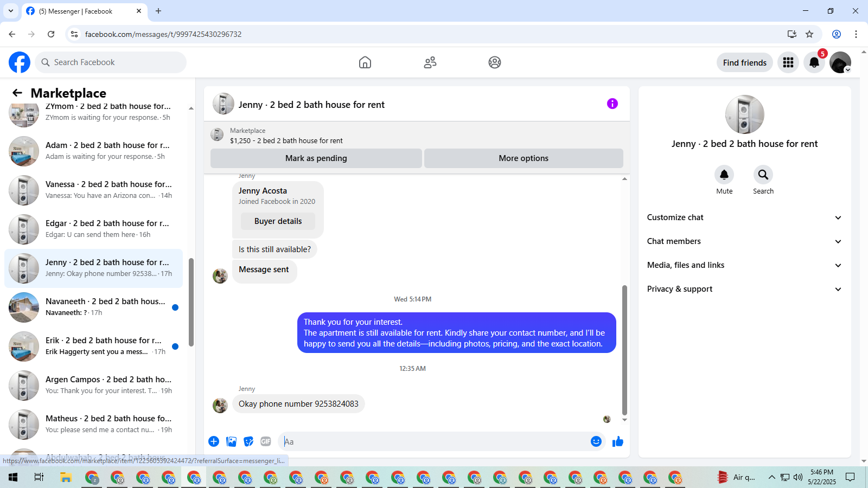868x488 pixels.
Task: Click the browser address bar URL
Action: [x=163, y=34]
